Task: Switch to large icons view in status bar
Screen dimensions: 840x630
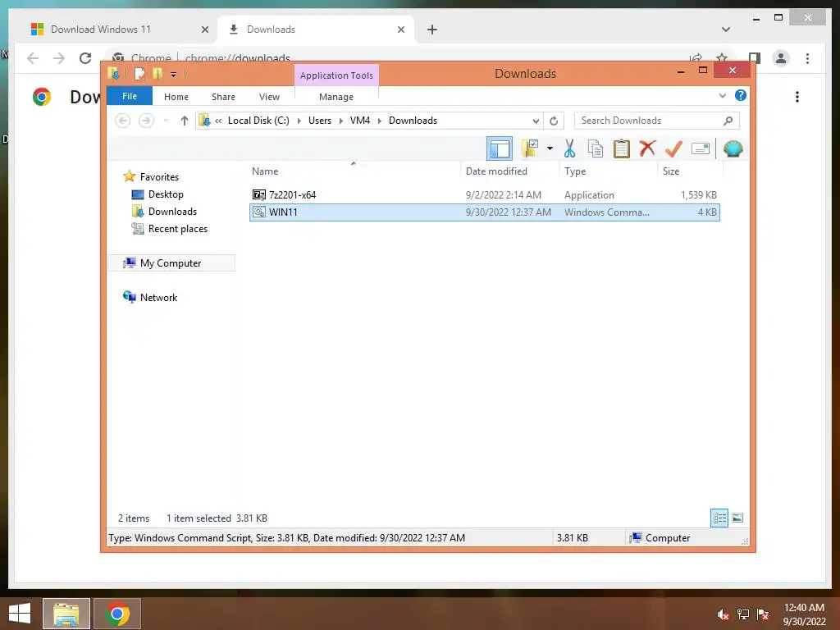Action: 737,518
